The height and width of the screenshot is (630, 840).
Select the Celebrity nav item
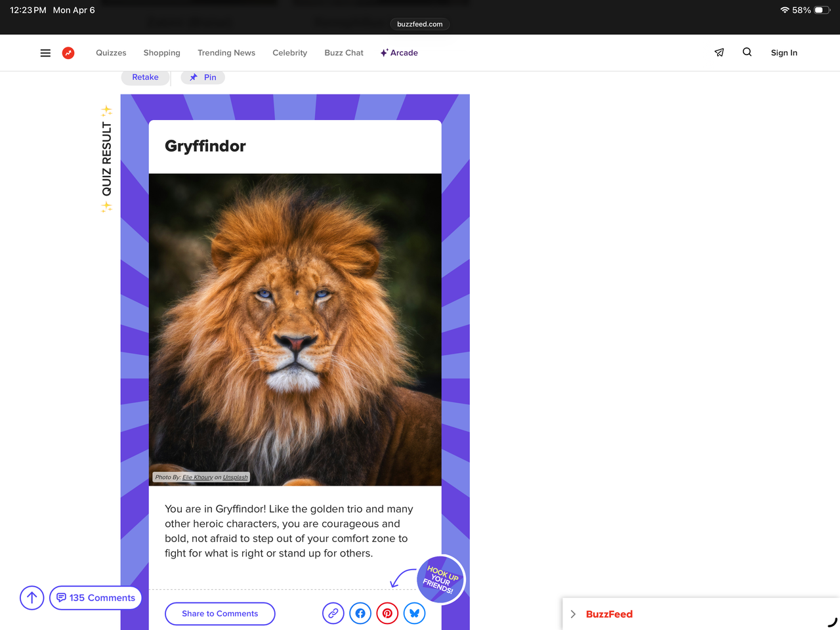coord(290,53)
